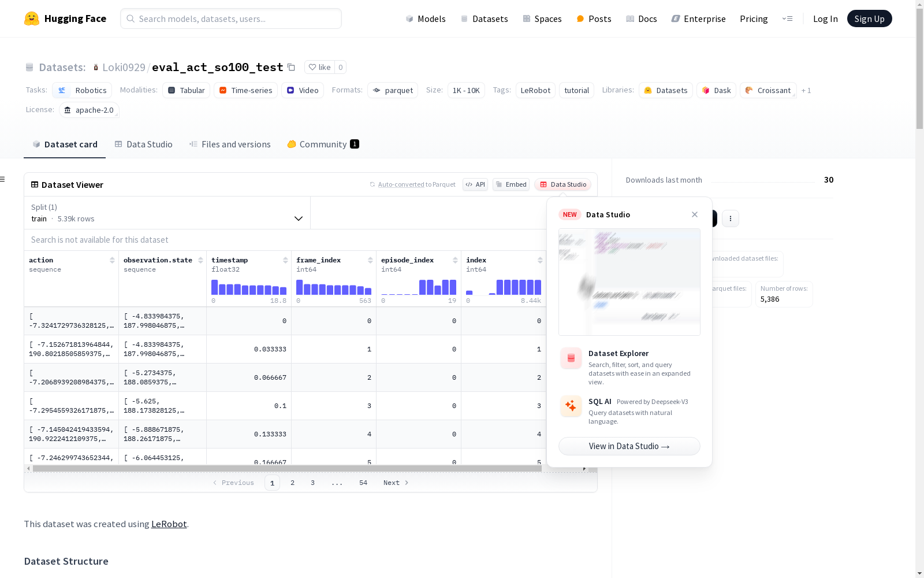Open the API button in Dataset Viewer
This screenshot has height=578, width=924.
[x=475, y=184]
